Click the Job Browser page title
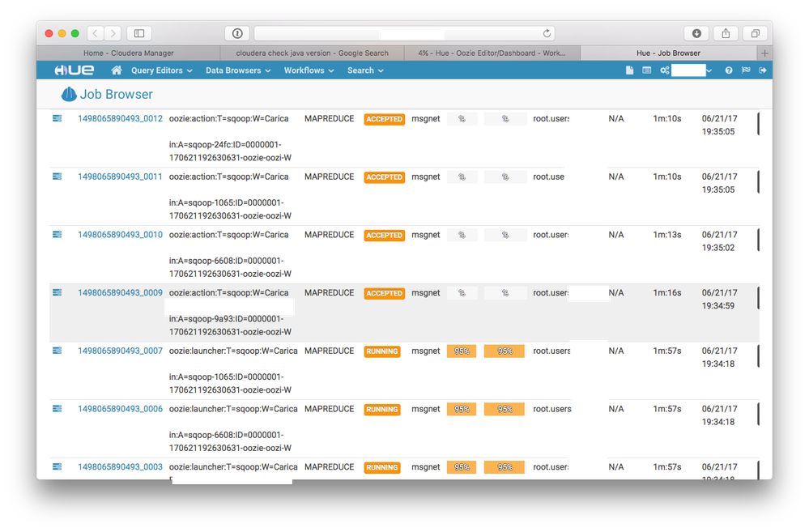Image resolution: width=809 pixels, height=532 pixels. 116,94
